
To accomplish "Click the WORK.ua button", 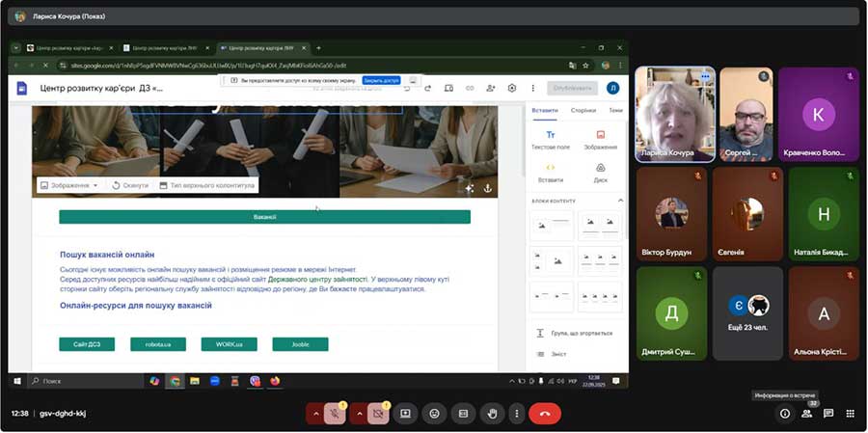I will tap(230, 344).
